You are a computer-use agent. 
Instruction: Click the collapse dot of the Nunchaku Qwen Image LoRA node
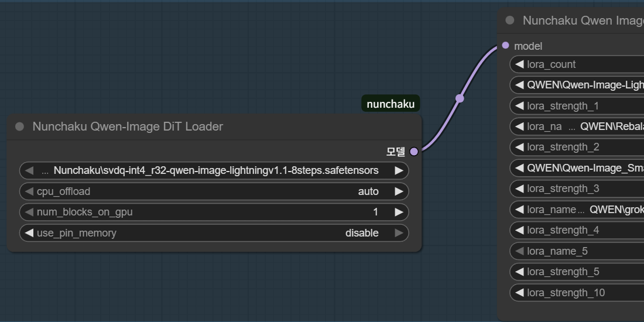(x=510, y=20)
